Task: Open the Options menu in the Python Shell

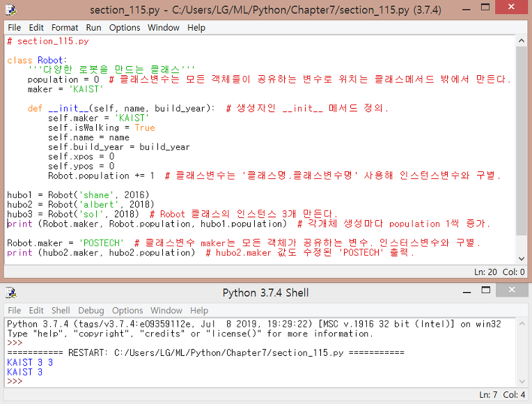Action: point(127,310)
